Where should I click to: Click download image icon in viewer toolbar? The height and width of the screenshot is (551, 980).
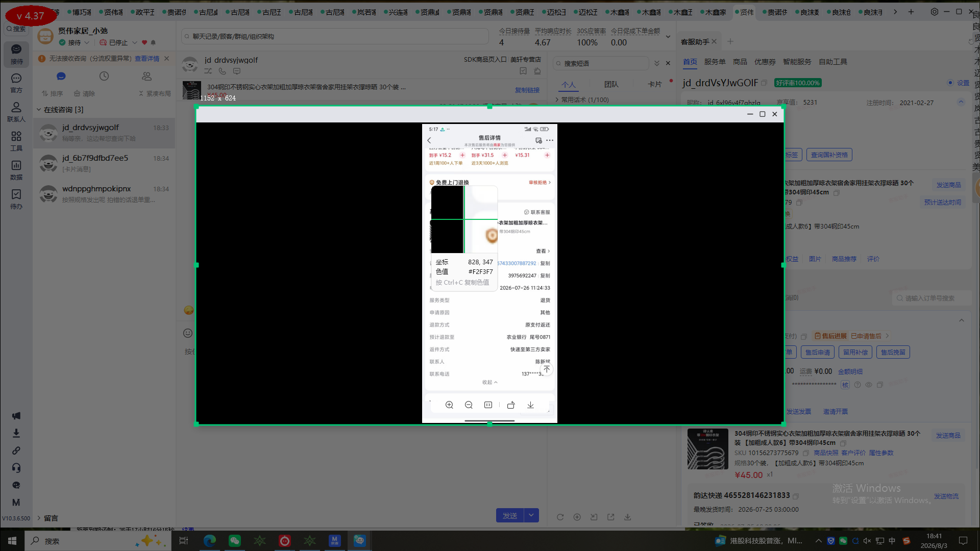coord(530,405)
